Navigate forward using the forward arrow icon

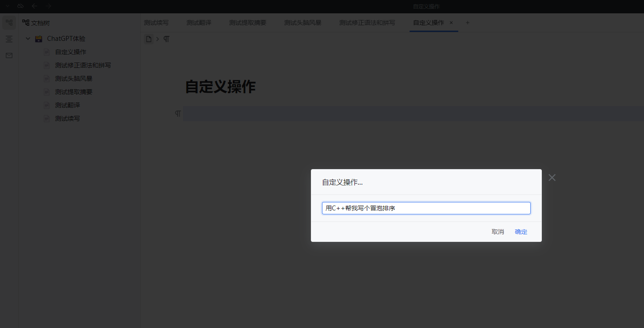click(x=48, y=6)
